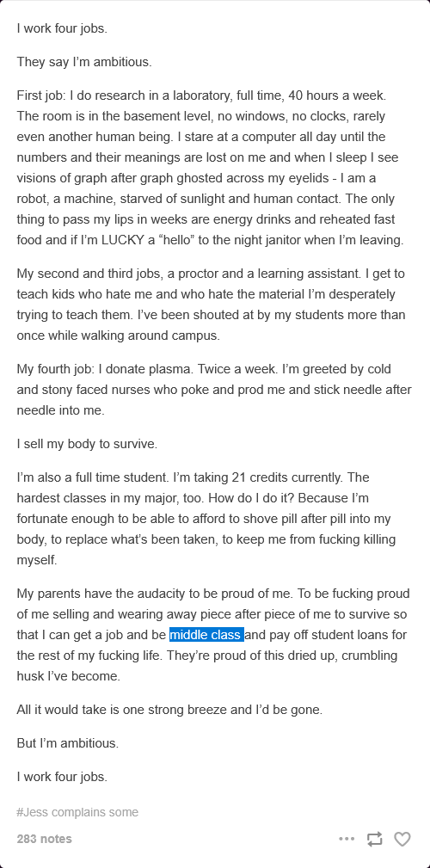The image size is (430, 868).
Task: Reblog the post with the arrows icon
Action: 375,840
